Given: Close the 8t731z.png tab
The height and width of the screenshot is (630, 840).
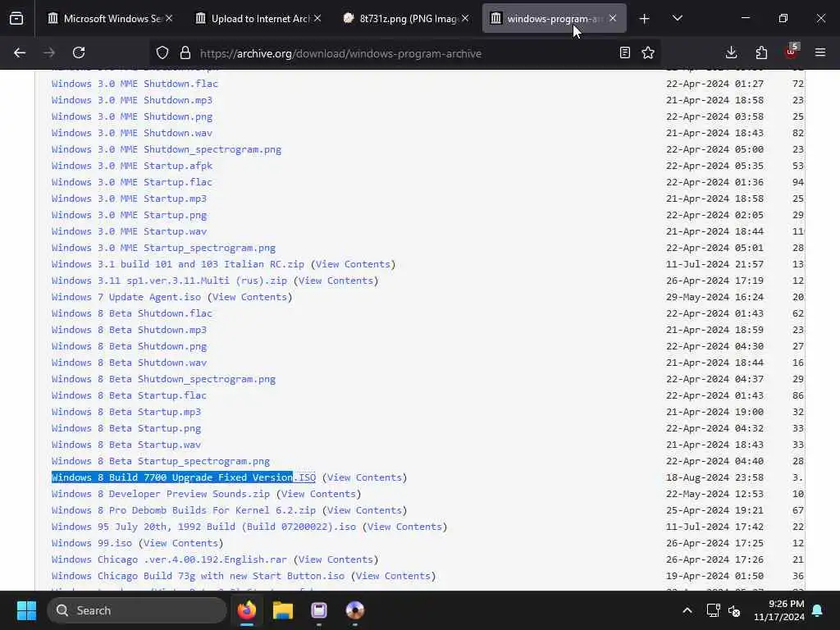Looking at the screenshot, I should coord(465,18).
